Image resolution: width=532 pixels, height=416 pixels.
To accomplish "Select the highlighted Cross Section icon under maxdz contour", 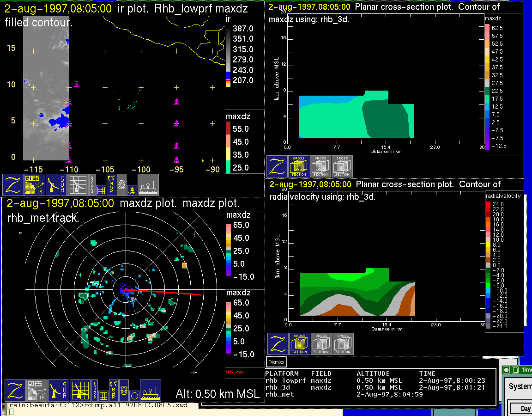I will tap(299, 166).
